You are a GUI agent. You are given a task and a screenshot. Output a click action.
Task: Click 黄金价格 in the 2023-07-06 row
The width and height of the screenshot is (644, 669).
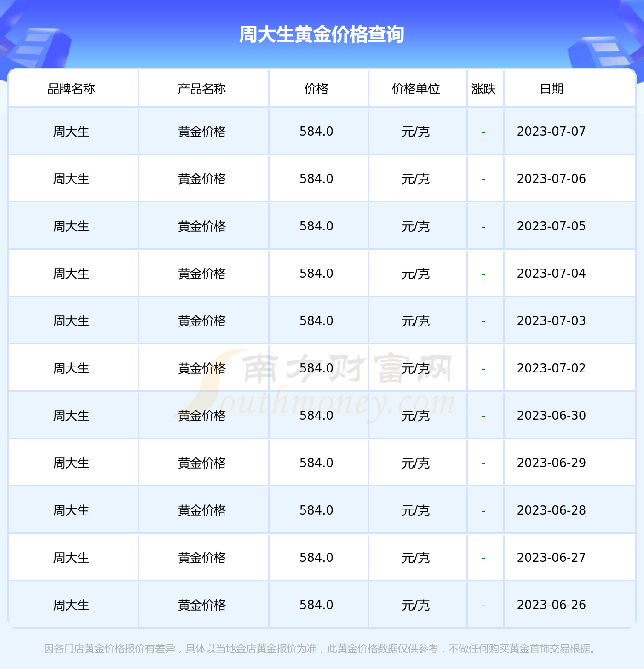pos(202,179)
